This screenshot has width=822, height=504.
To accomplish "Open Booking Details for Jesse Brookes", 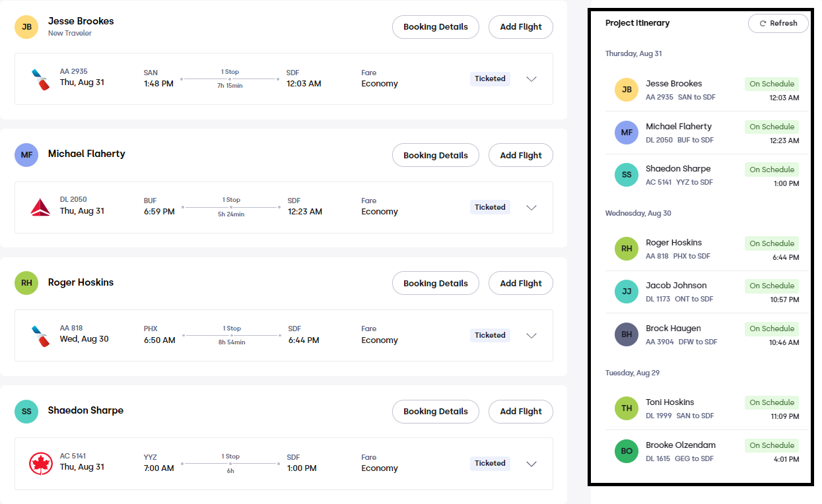I will tap(436, 27).
